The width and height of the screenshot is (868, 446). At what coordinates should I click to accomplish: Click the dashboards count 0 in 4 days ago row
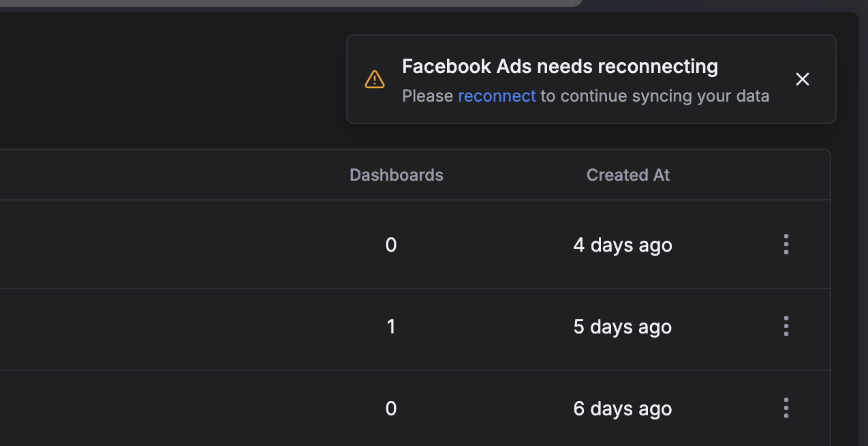[x=391, y=245]
